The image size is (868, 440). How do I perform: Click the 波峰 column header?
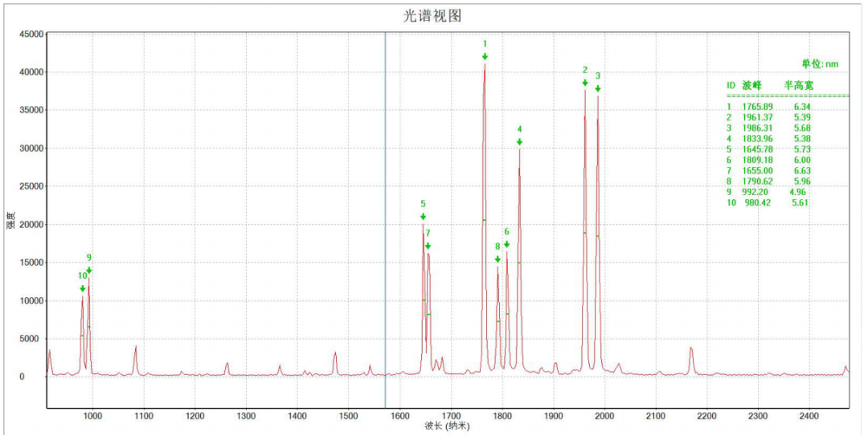(751, 85)
